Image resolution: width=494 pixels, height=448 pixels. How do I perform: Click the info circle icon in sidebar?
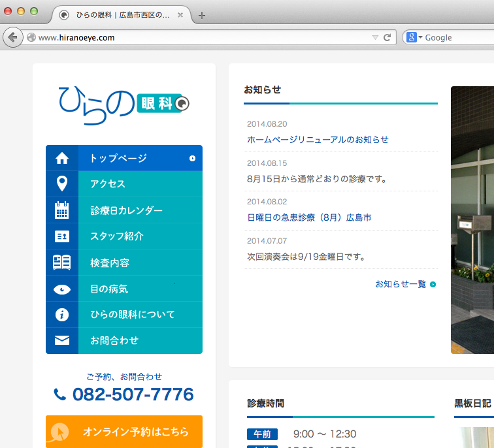coord(62,315)
